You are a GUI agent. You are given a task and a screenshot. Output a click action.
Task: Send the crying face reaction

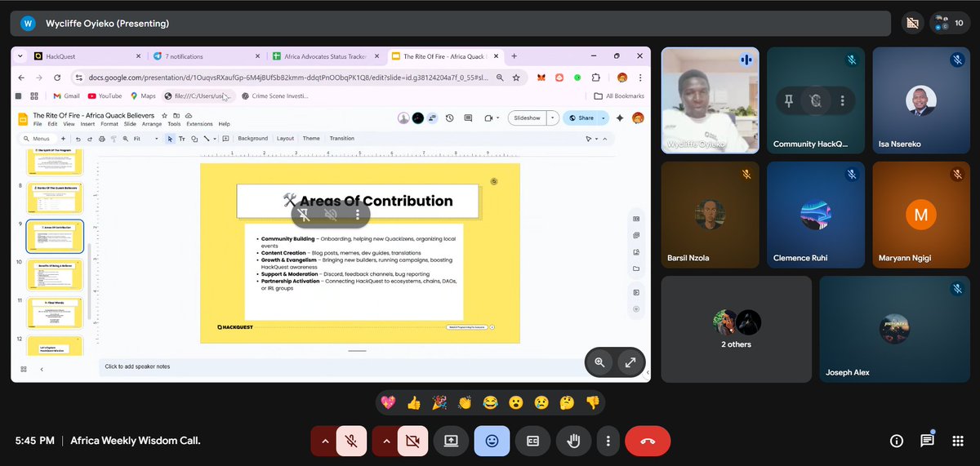click(541, 402)
